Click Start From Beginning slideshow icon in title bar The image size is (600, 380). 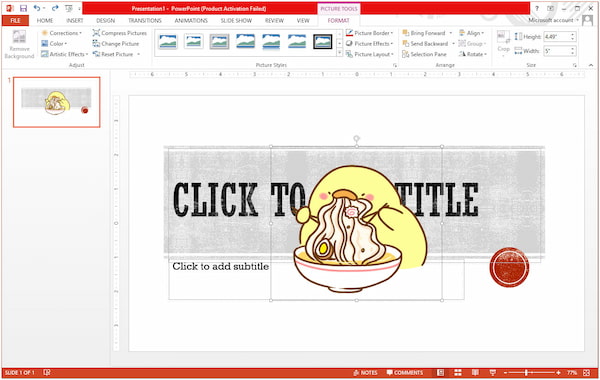pos(69,8)
